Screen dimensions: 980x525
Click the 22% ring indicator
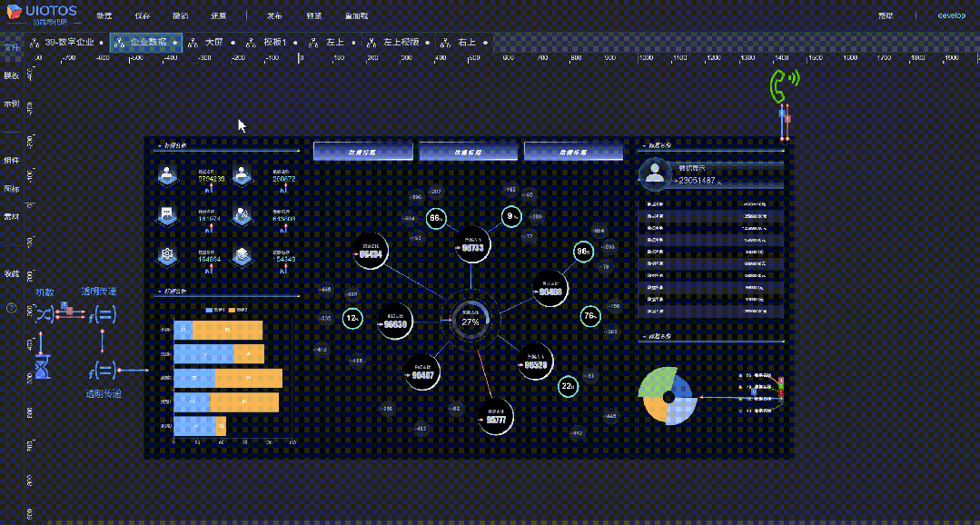(x=568, y=386)
